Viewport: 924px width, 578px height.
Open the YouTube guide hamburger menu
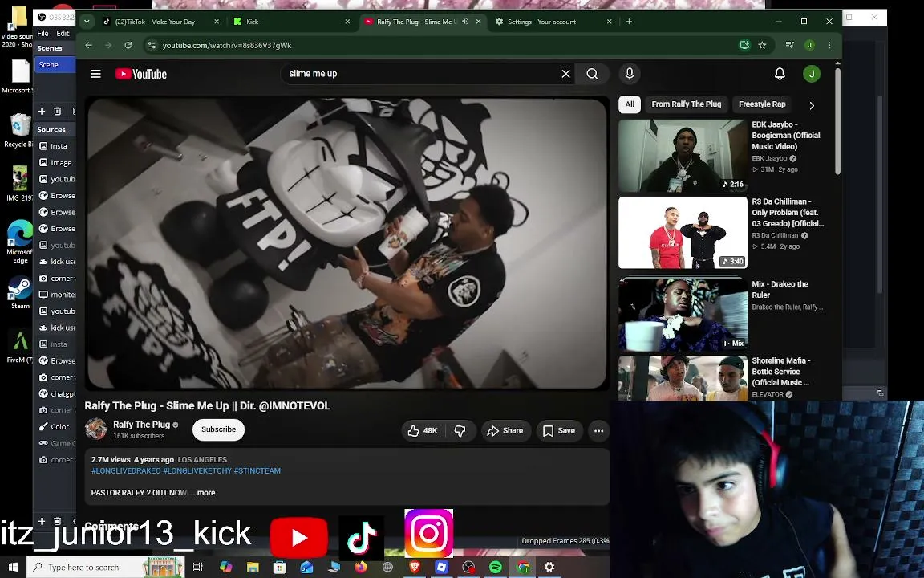pos(95,74)
